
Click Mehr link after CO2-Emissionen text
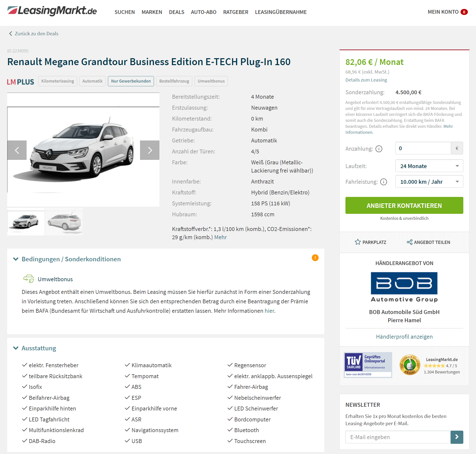point(220,237)
